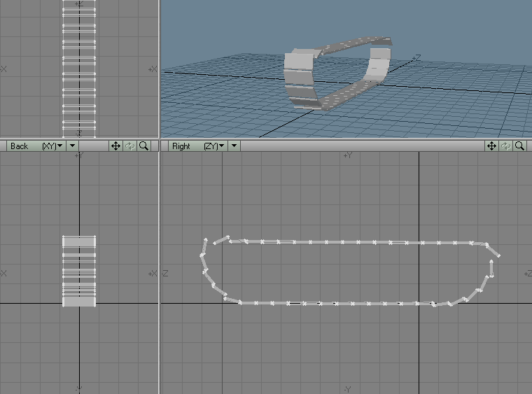Click the zoom magnifier in Right viewport
The image size is (532, 394).
click(x=520, y=146)
